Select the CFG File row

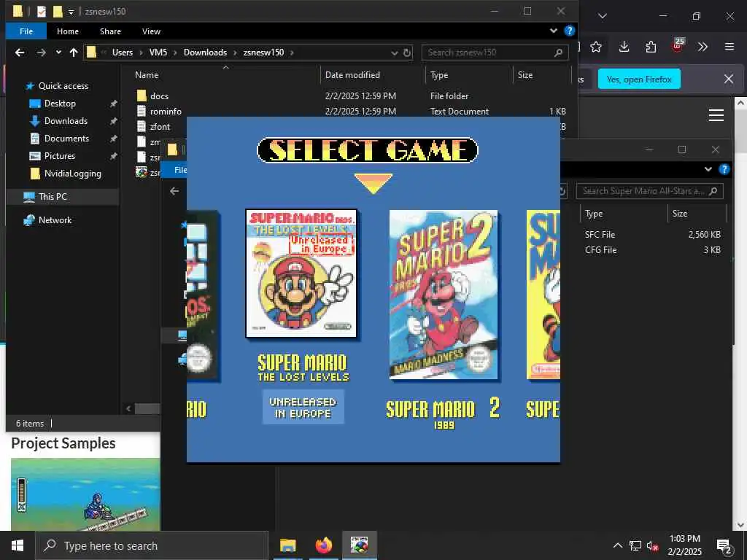[653, 250]
